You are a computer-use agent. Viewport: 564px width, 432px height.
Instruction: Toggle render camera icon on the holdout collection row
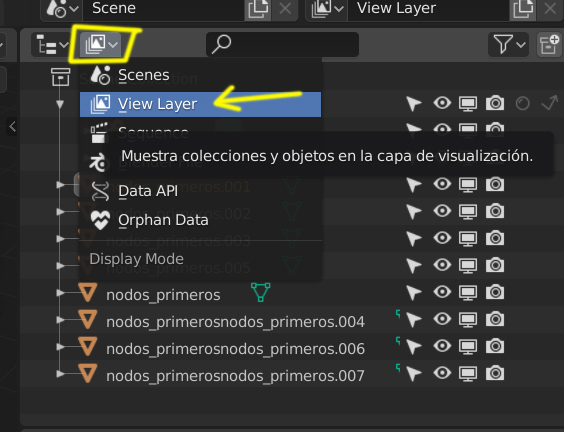(495, 103)
